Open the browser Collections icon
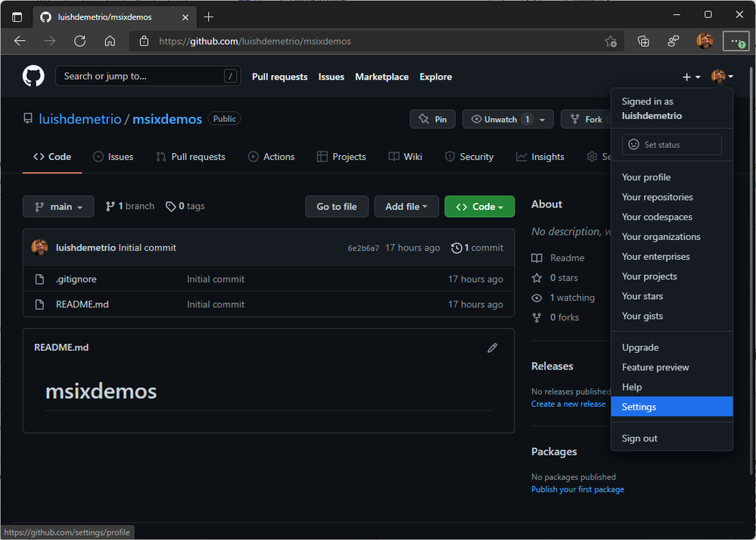Image resolution: width=756 pixels, height=540 pixels. click(643, 42)
